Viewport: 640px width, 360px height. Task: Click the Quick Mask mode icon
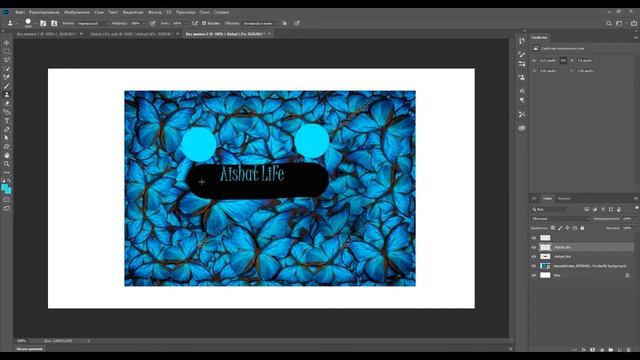pyautogui.click(x=7, y=200)
